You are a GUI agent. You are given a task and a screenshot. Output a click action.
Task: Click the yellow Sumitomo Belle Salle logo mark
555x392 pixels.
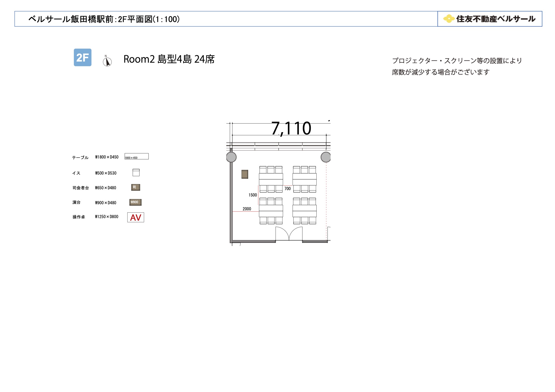tap(449, 19)
